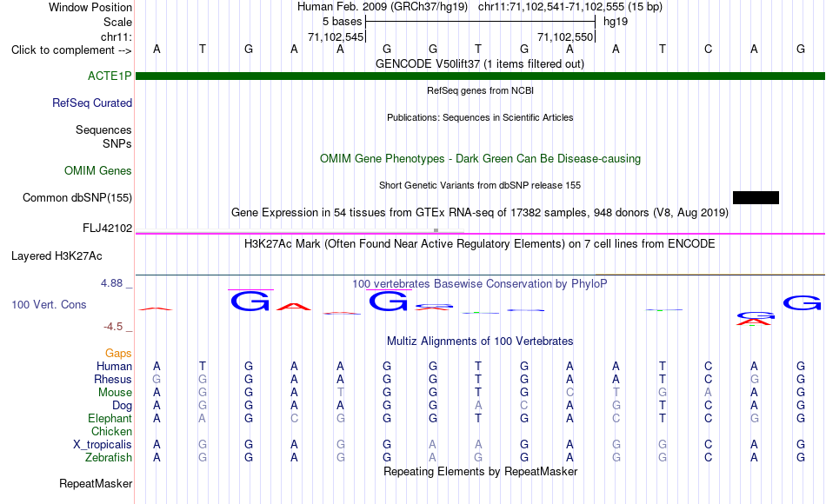826x504 pixels.
Task: Click the Common dbSNP(155) label
Action: pos(77,197)
